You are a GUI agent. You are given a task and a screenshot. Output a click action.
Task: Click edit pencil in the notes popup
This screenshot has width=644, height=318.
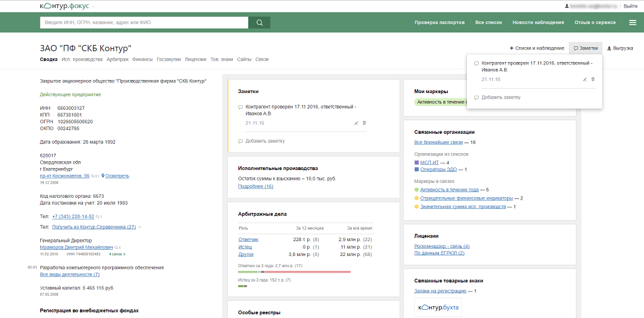coord(585,79)
